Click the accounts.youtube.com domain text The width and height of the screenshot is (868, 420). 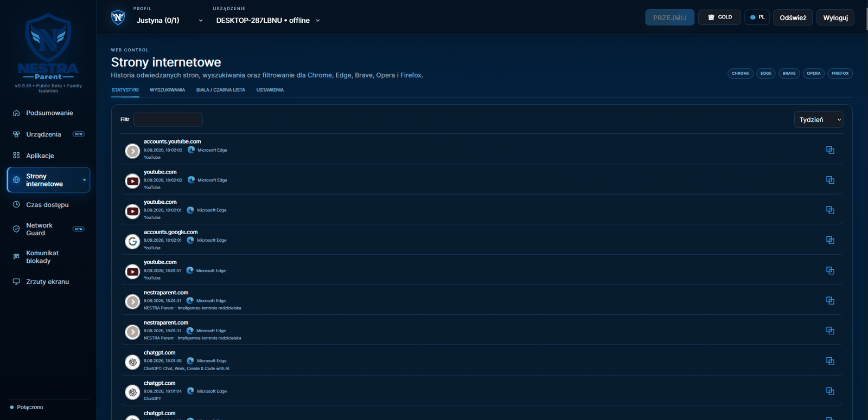coord(172,141)
